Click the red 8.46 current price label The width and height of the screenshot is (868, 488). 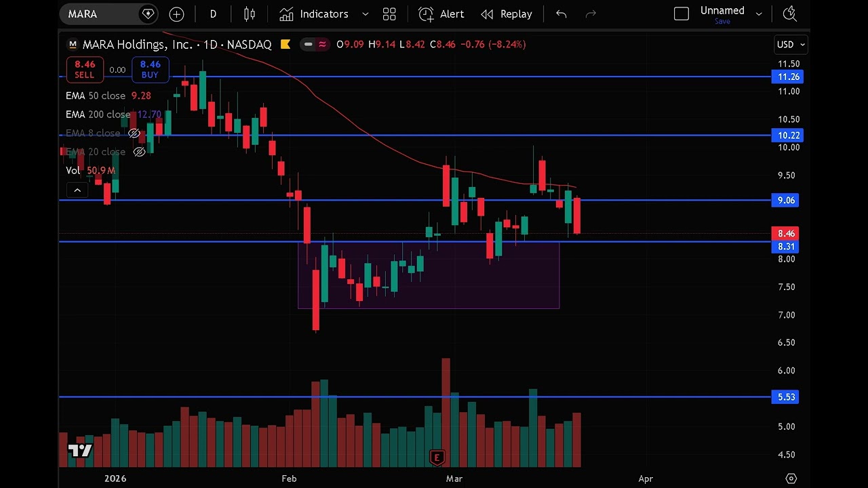(786, 233)
